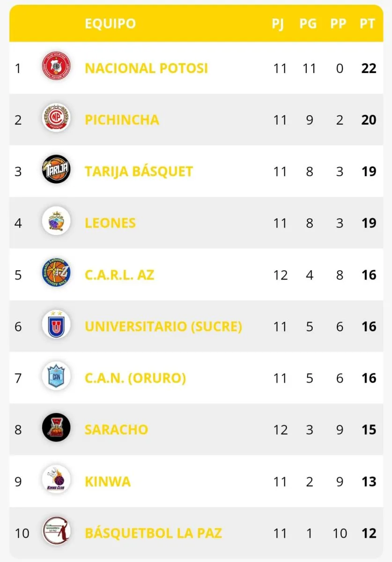Sort by the PJ column header
The width and height of the screenshot is (392, 562).
278,24
